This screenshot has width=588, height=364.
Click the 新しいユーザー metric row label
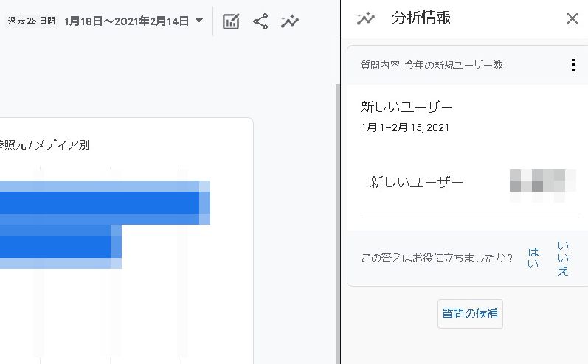click(416, 182)
